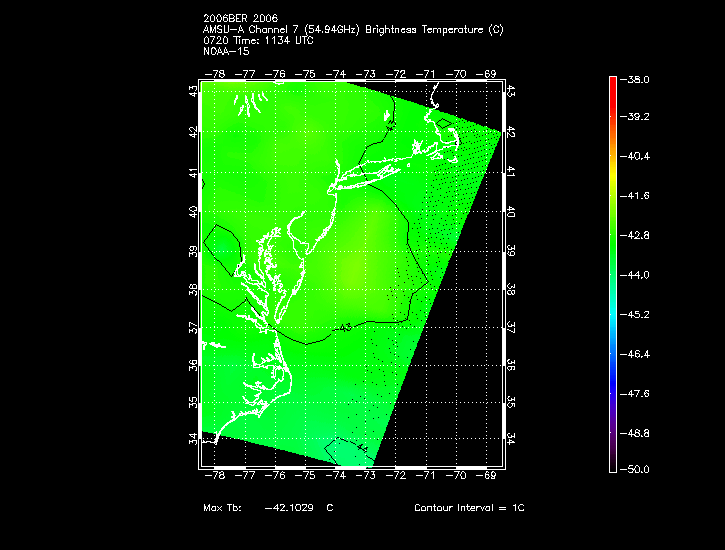This screenshot has width=725, height=550.
Task: Select the -40.4 color bar label
Action: point(634,156)
